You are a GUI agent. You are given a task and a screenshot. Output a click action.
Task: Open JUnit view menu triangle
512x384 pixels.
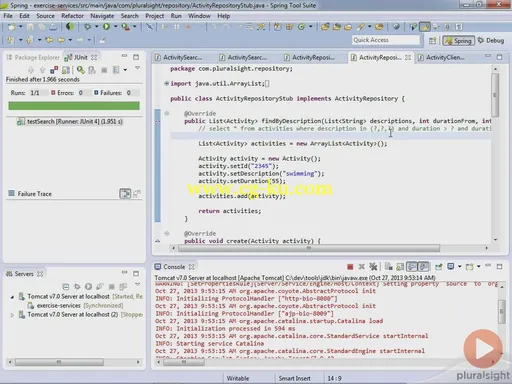[x=137, y=68]
